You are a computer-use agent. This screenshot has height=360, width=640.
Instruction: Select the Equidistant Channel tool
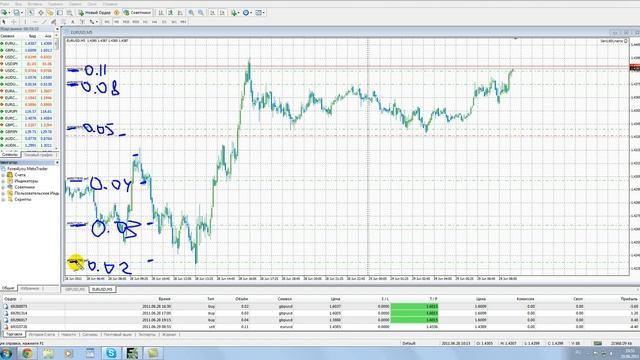click(53, 22)
